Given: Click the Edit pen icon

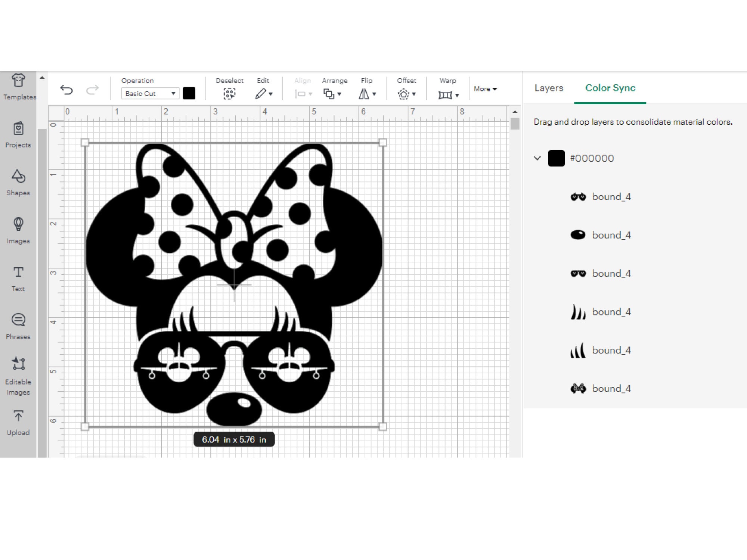Looking at the screenshot, I should [x=261, y=93].
